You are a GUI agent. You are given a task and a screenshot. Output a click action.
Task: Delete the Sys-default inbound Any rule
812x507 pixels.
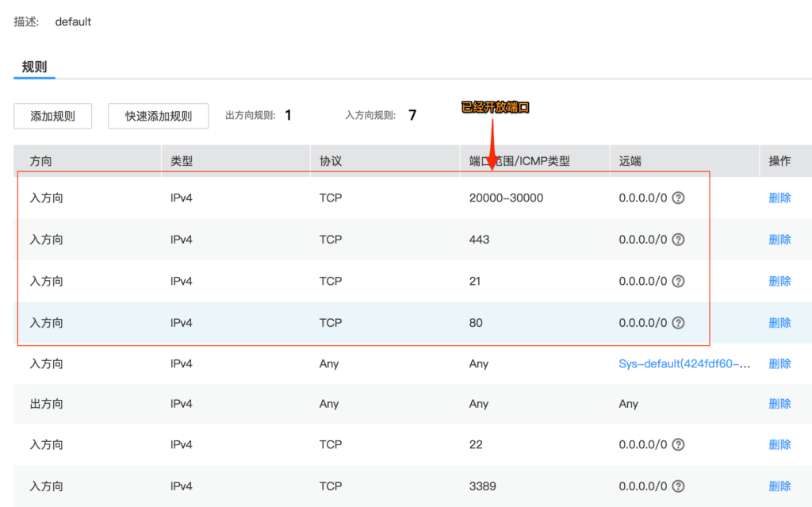(x=779, y=364)
